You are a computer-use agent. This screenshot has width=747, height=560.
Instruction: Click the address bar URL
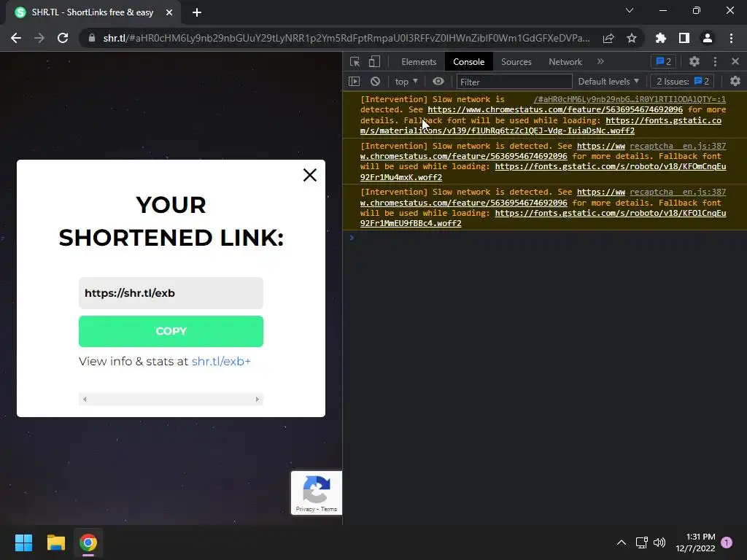click(347, 38)
